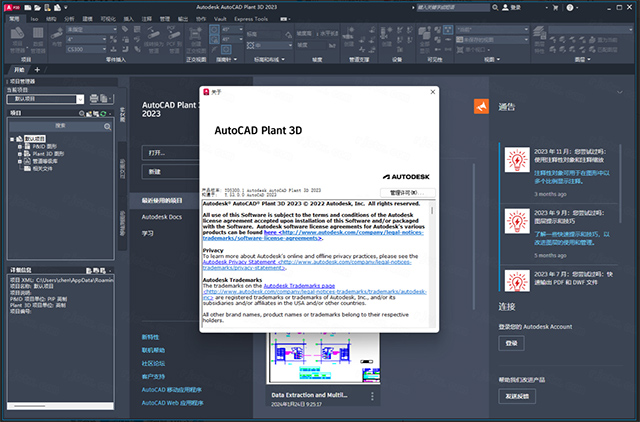Screen dimensions: 640x422
Task: Select the 常用 ribbon tab
Action: pos(14,19)
